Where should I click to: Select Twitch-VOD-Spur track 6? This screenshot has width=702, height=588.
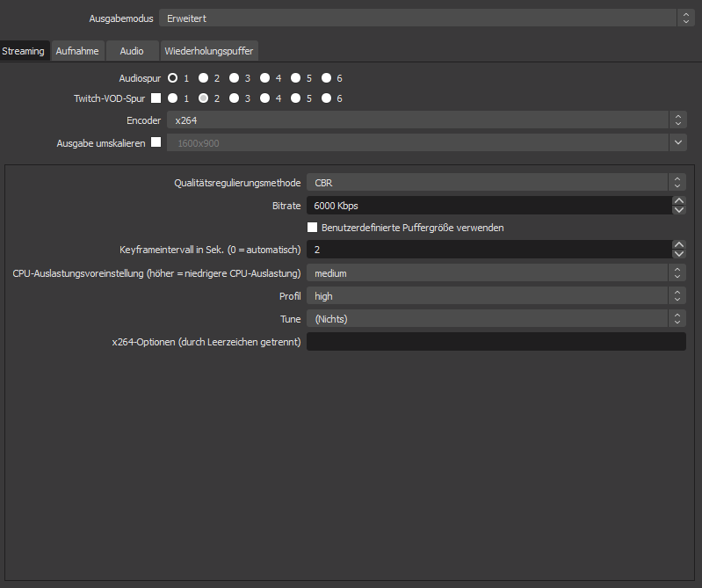coord(326,98)
